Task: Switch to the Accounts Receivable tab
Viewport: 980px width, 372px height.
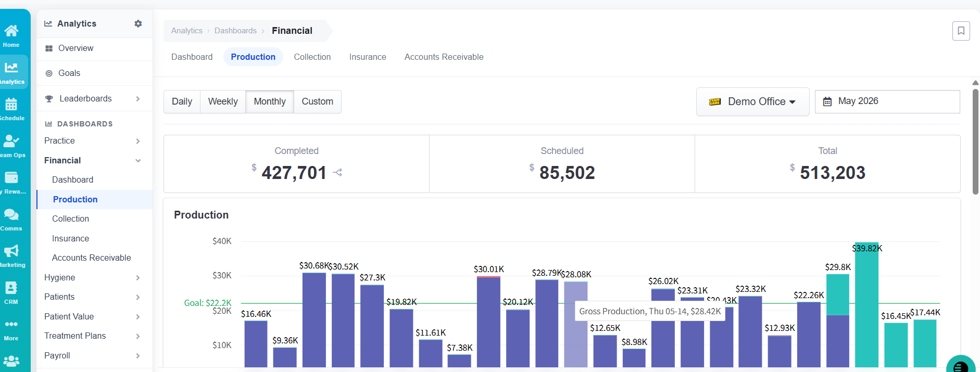Action: (x=444, y=57)
